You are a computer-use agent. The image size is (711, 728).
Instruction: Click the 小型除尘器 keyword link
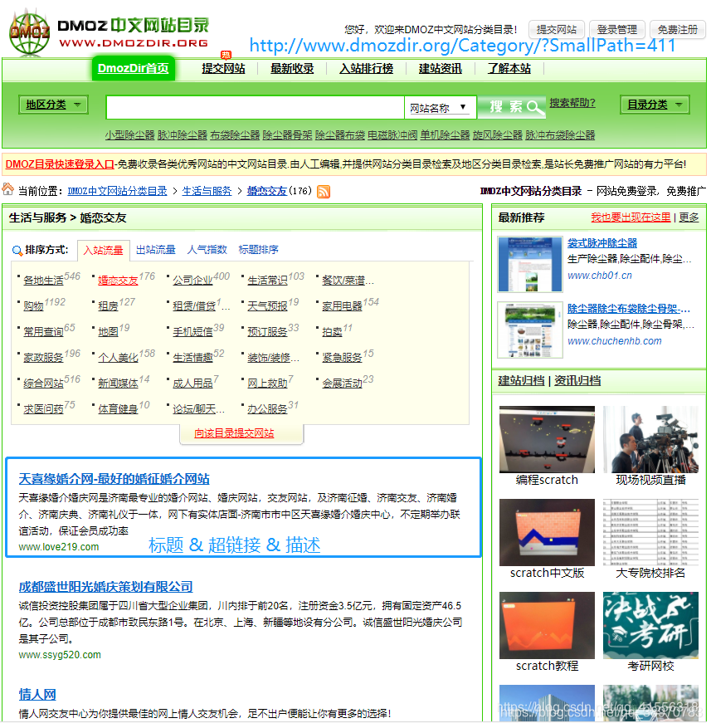129,135
